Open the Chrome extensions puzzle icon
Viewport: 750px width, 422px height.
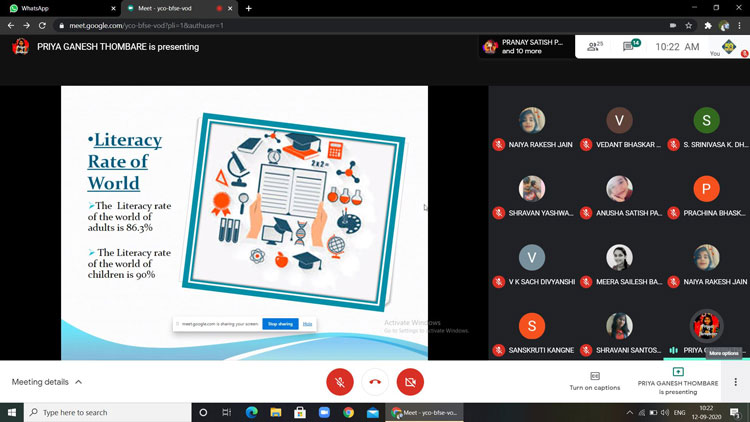pyautogui.click(x=707, y=25)
